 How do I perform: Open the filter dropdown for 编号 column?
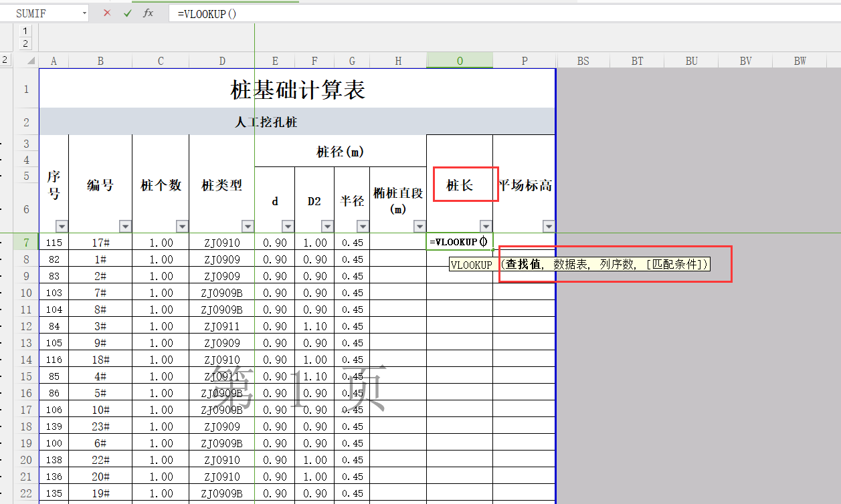click(124, 226)
